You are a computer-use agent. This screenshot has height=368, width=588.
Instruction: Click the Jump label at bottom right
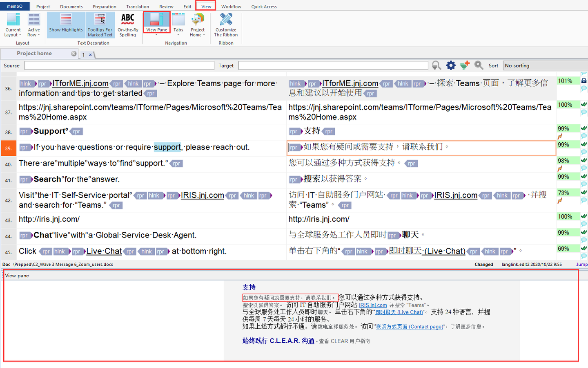coord(581,265)
